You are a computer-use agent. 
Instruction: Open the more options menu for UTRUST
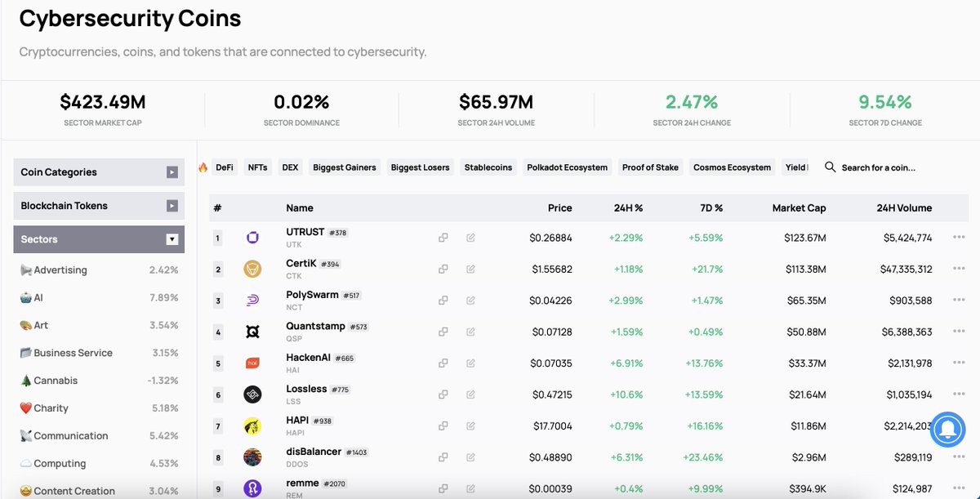[959, 238]
